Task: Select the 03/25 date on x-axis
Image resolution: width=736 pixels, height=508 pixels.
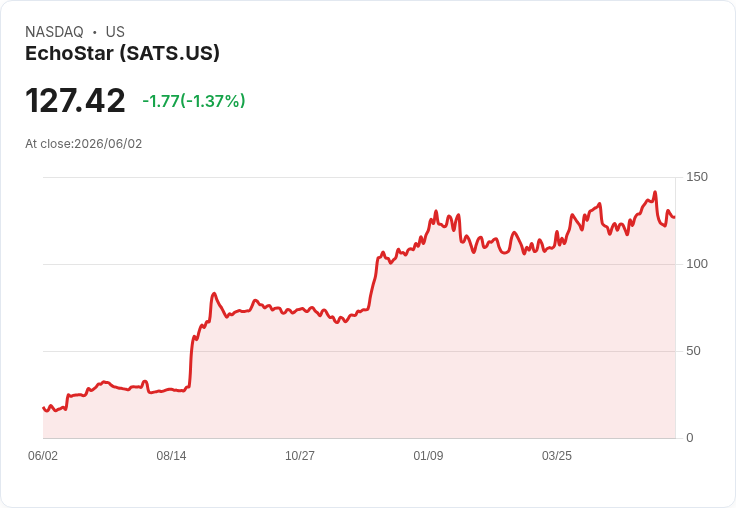Action: pos(557,455)
